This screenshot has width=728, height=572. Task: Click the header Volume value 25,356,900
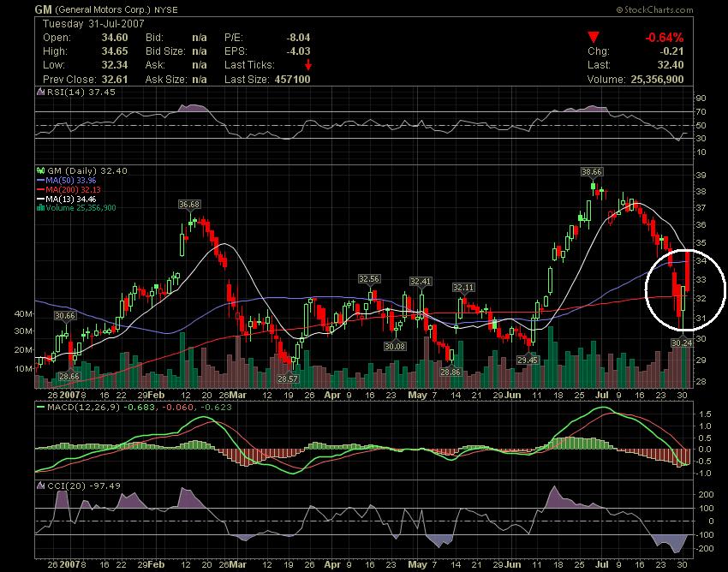point(657,80)
